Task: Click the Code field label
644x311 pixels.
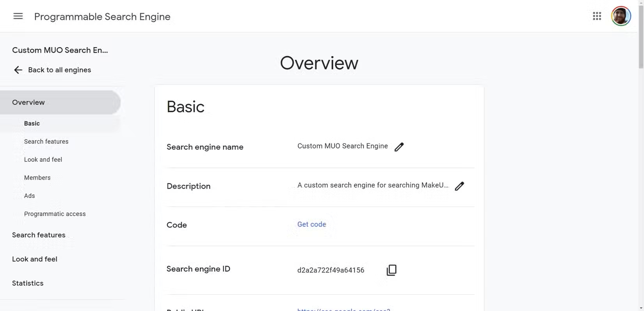Action: pyautogui.click(x=176, y=225)
